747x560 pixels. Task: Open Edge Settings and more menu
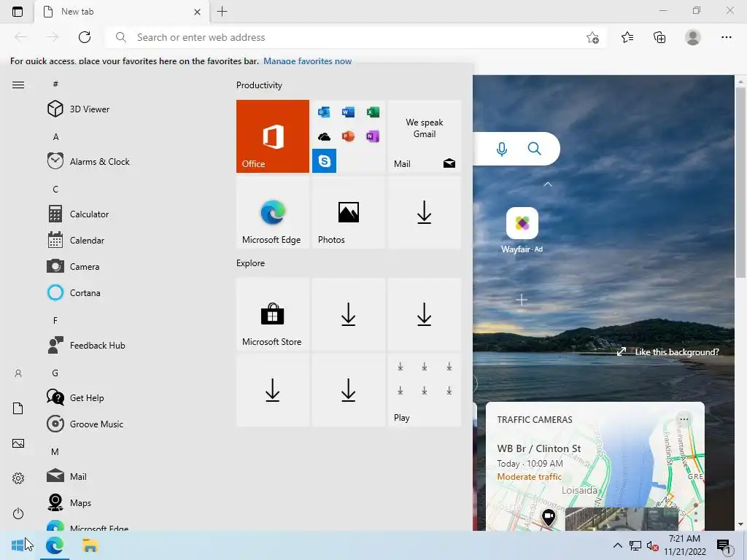tap(726, 37)
